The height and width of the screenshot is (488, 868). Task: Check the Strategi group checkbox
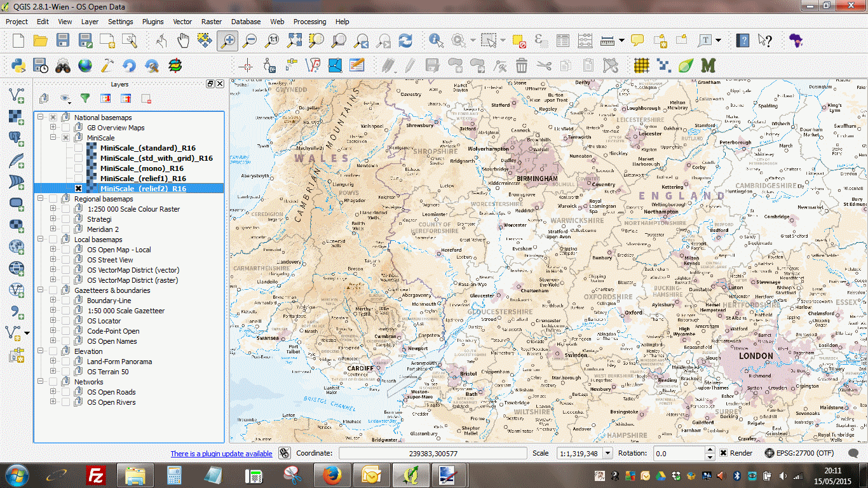click(x=65, y=219)
